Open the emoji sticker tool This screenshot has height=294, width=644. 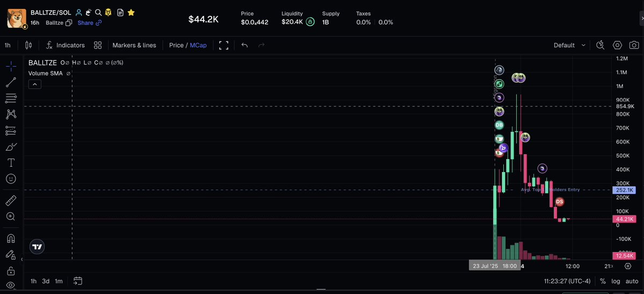11,179
